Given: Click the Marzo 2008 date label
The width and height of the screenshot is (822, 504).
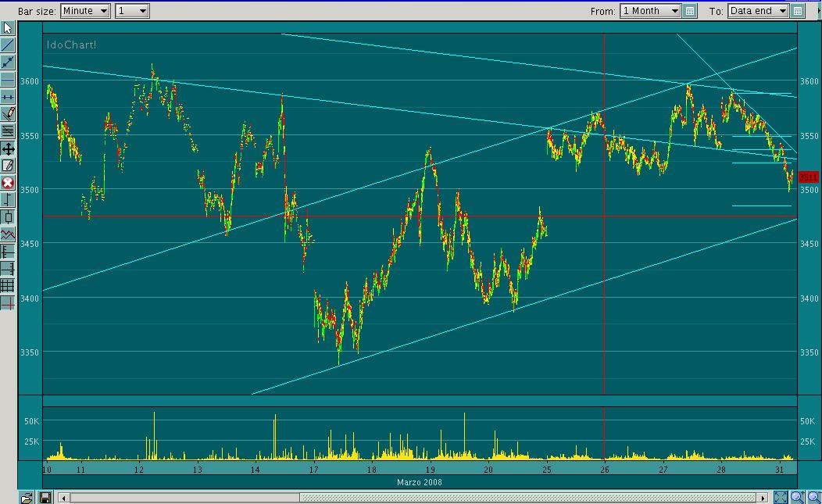Looking at the screenshot, I should 420,482.
